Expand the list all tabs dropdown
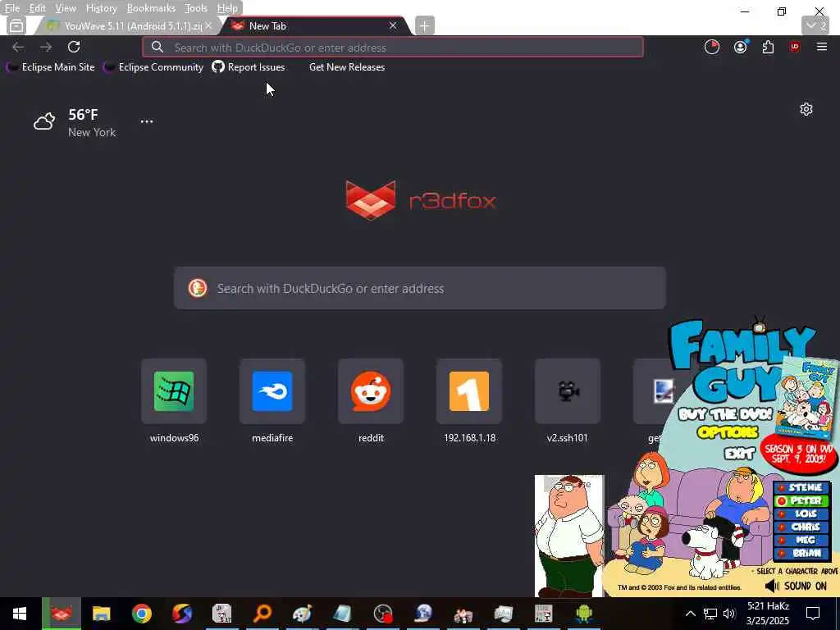This screenshot has width=840, height=630. point(816,25)
